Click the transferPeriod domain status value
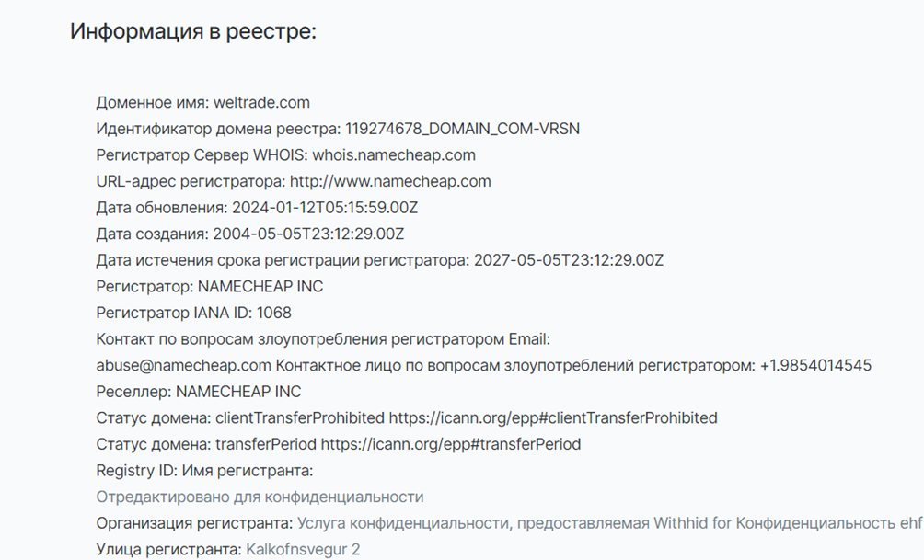This screenshot has height=560, width=924. [266, 444]
